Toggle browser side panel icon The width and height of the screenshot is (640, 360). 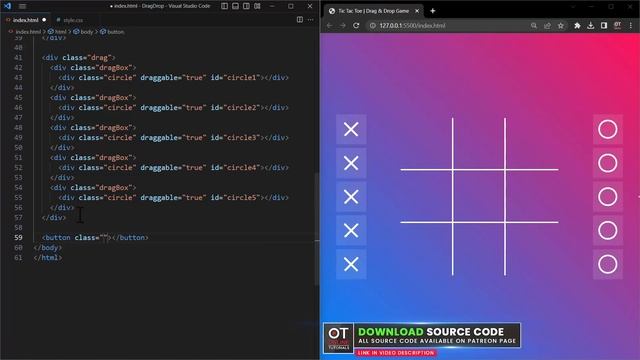click(x=604, y=25)
